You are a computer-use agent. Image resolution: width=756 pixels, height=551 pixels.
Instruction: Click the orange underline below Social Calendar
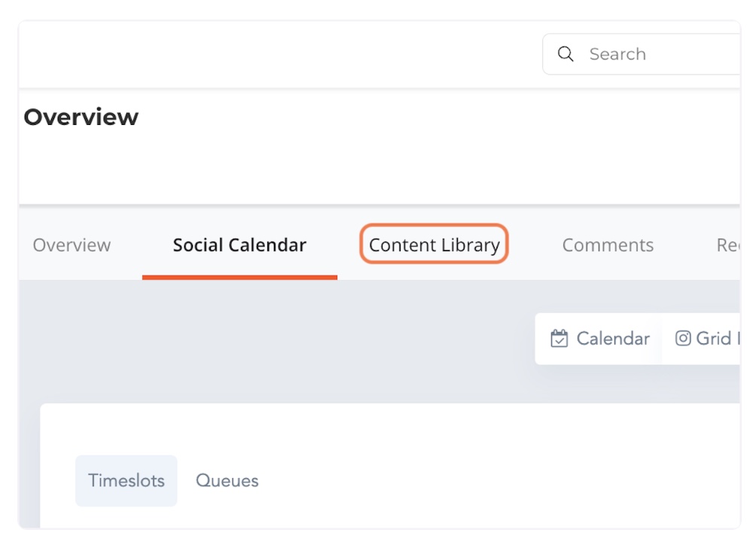pos(239,277)
